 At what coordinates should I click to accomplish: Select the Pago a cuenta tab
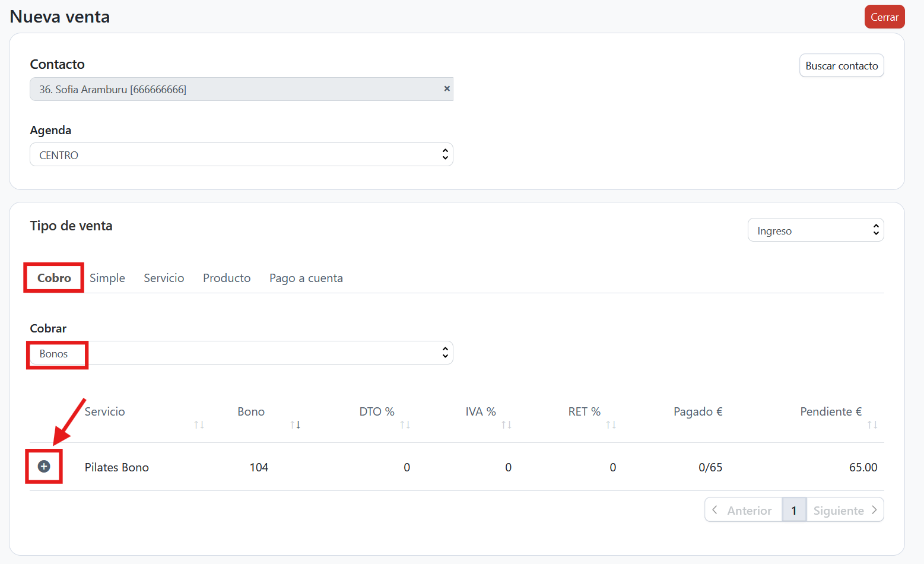[306, 278]
